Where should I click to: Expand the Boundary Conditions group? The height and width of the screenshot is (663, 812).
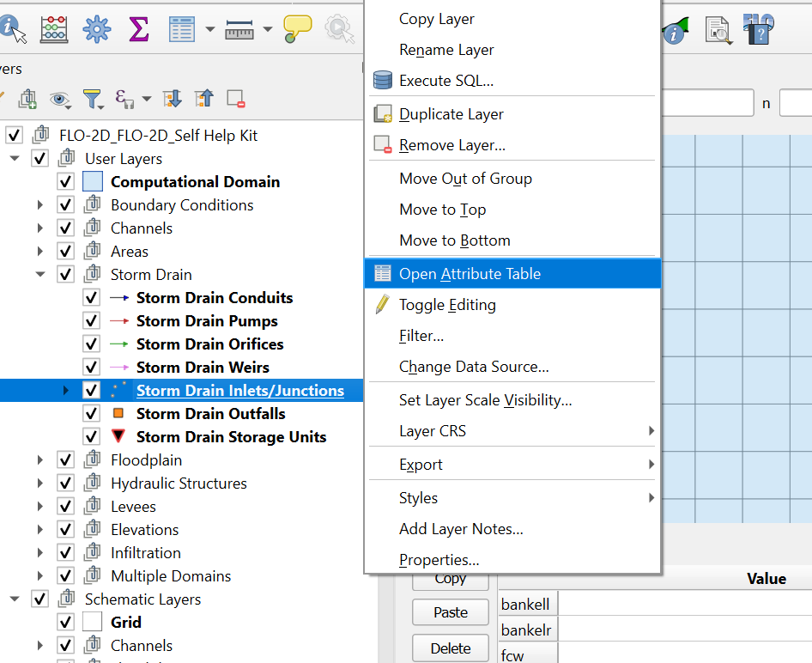[x=39, y=205]
